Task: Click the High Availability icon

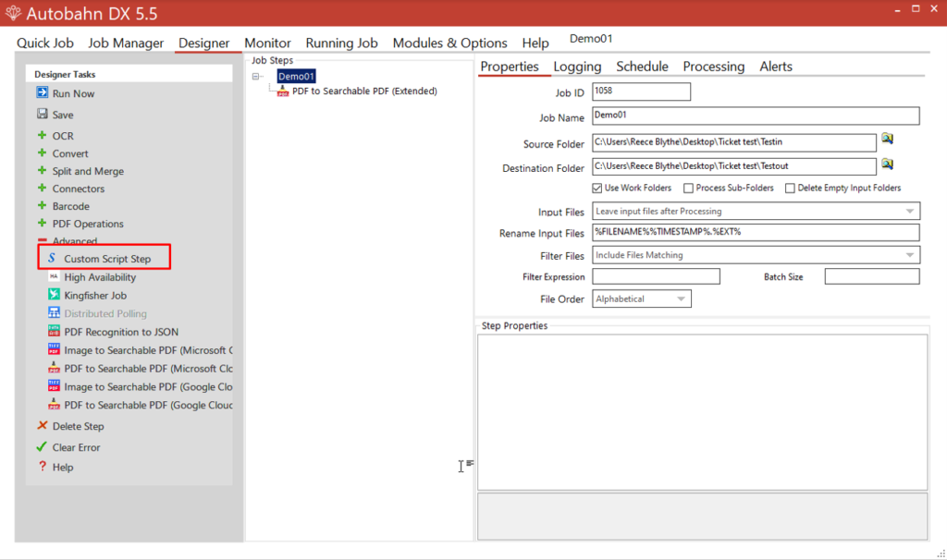Action: coord(54,277)
